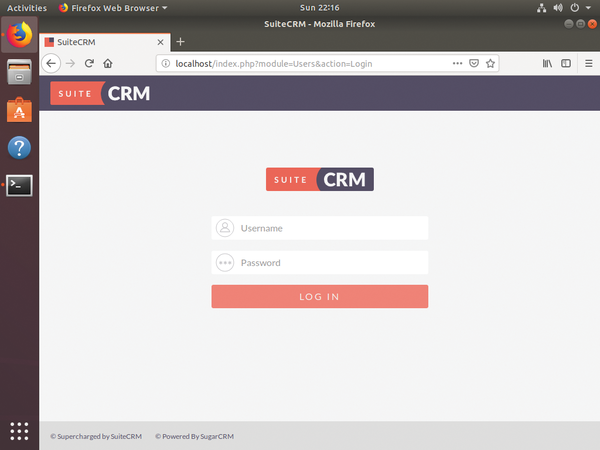Go to Firefox home page
The image size is (600, 450).
tap(108, 64)
